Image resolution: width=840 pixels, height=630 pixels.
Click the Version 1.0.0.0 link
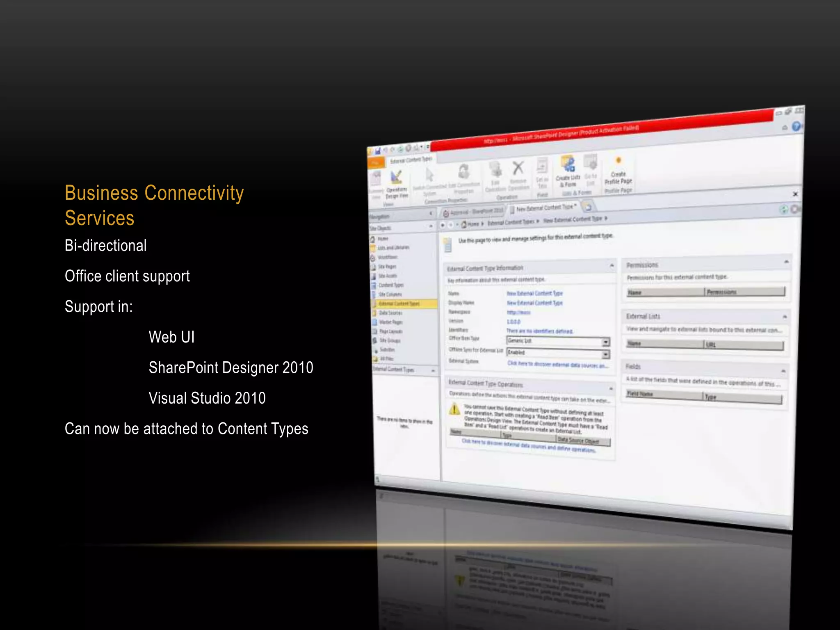(x=514, y=322)
